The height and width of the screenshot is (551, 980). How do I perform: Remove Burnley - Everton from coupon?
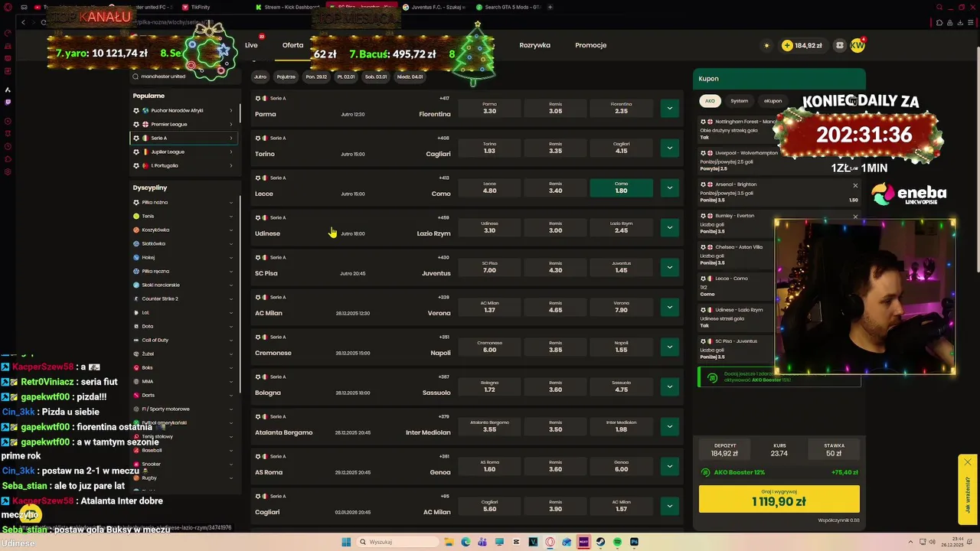click(855, 217)
